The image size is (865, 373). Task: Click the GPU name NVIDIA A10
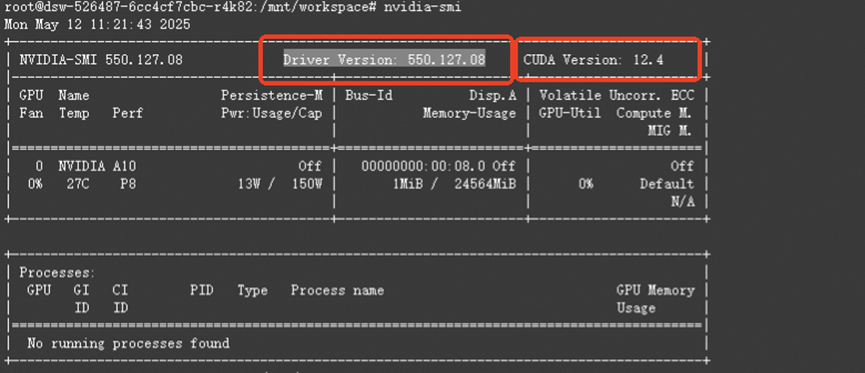pyautogui.click(x=97, y=166)
